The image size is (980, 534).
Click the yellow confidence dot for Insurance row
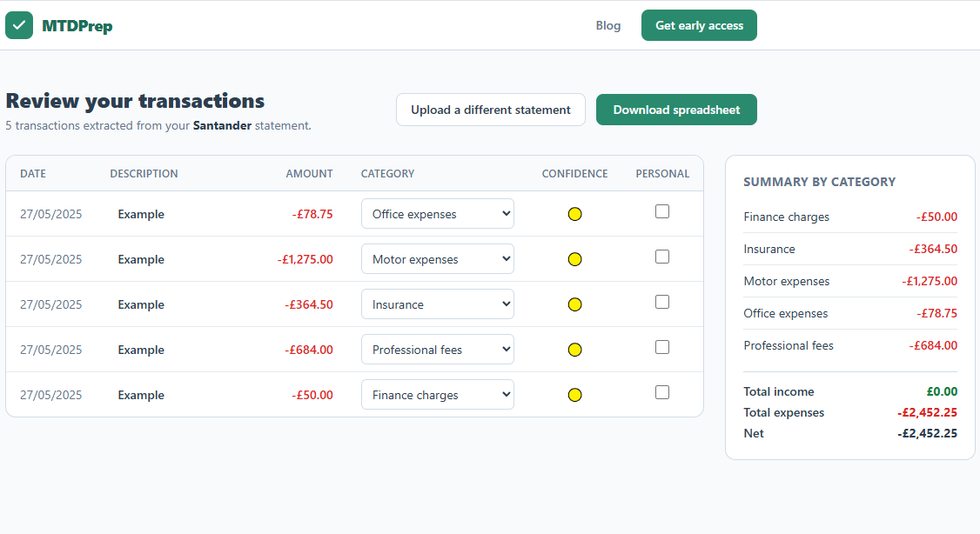tap(575, 304)
